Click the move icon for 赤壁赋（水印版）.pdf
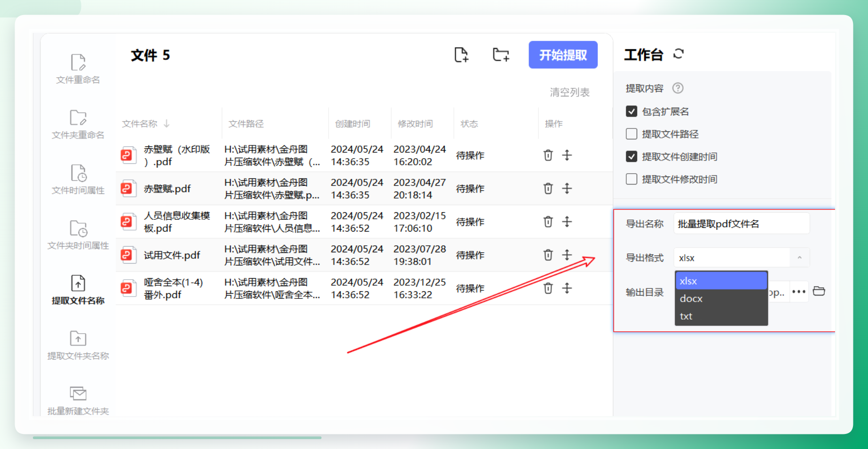Viewport: 868px width, 449px height. coord(567,155)
